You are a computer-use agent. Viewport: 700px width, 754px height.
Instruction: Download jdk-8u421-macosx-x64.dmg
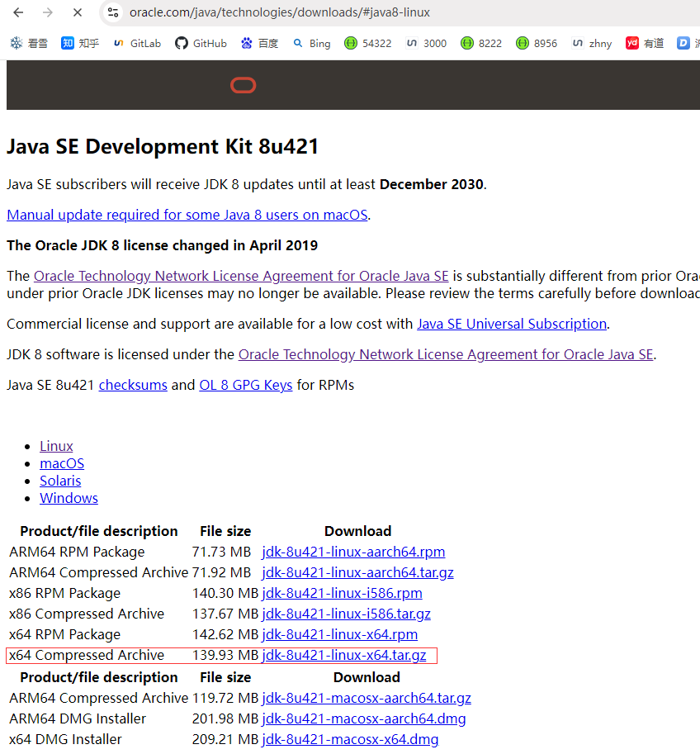coord(350,740)
